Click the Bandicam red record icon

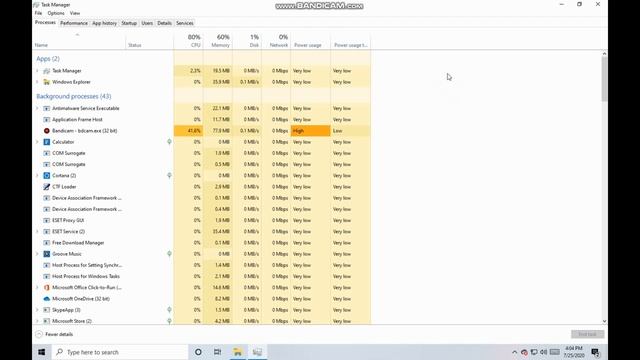tap(47, 131)
